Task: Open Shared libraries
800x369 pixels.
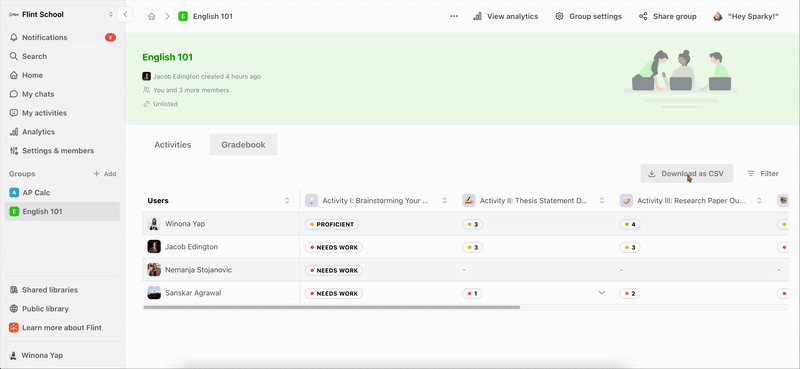Action: [x=62, y=290]
